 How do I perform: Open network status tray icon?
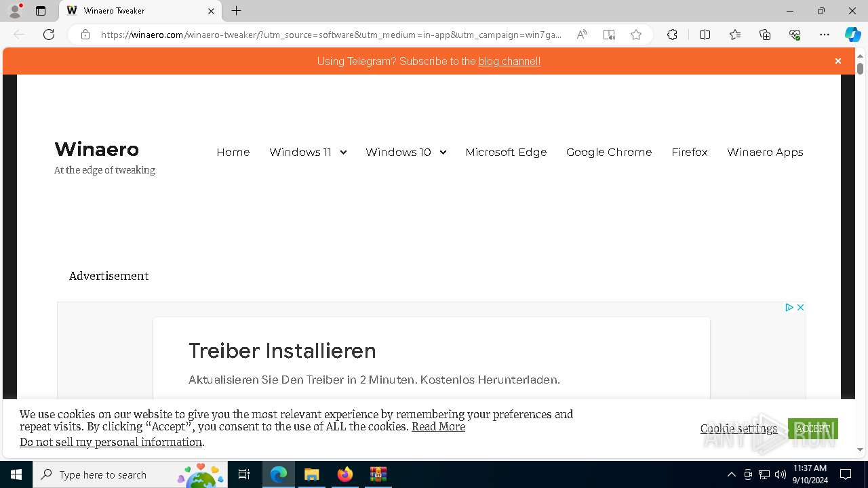click(764, 474)
